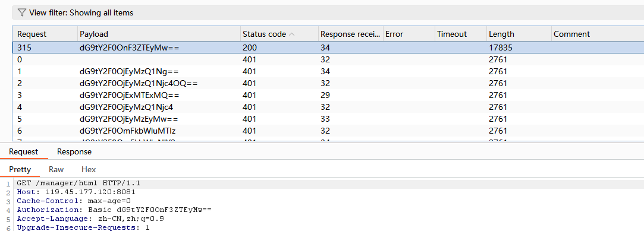Switch to the Request tab

click(23, 152)
